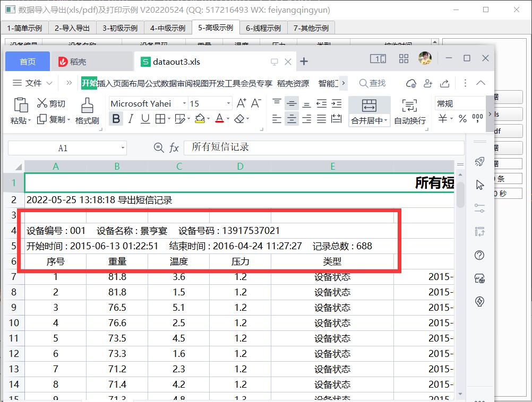
Task: Open the cloud sync status icon
Action: [411, 83]
